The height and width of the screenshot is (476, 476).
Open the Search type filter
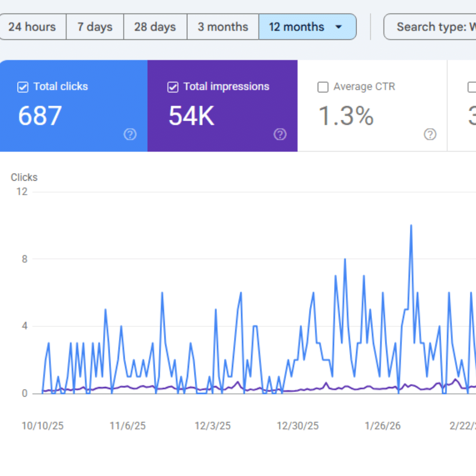click(x=430, y=27)
